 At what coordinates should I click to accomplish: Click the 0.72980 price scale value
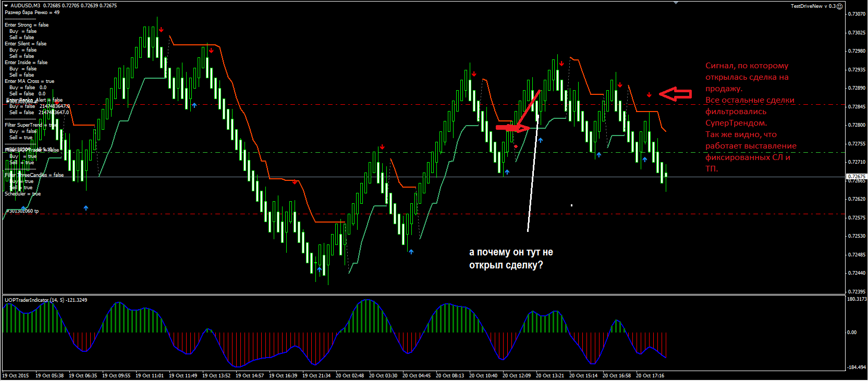[857, 51]
